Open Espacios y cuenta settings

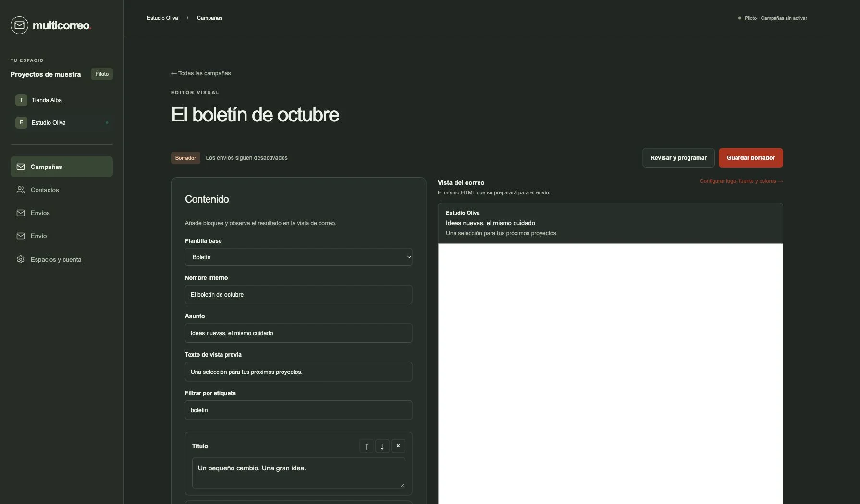(61, 259)
